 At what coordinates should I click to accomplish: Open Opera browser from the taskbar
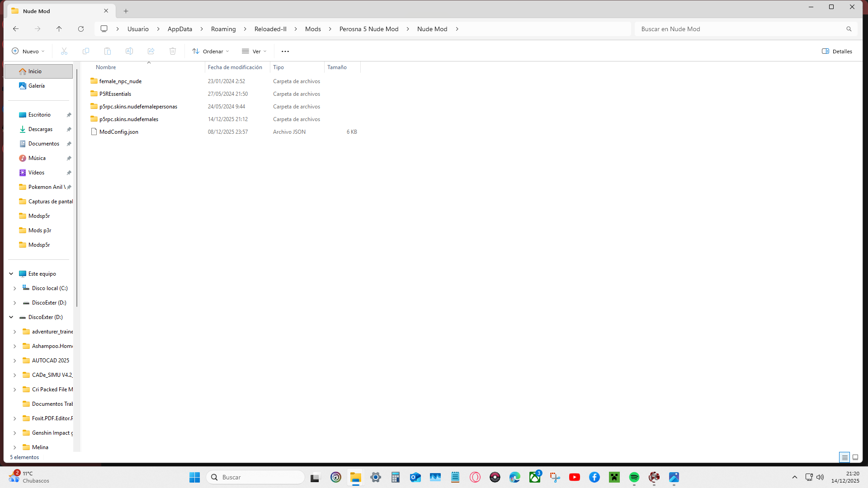click(475, 477)
